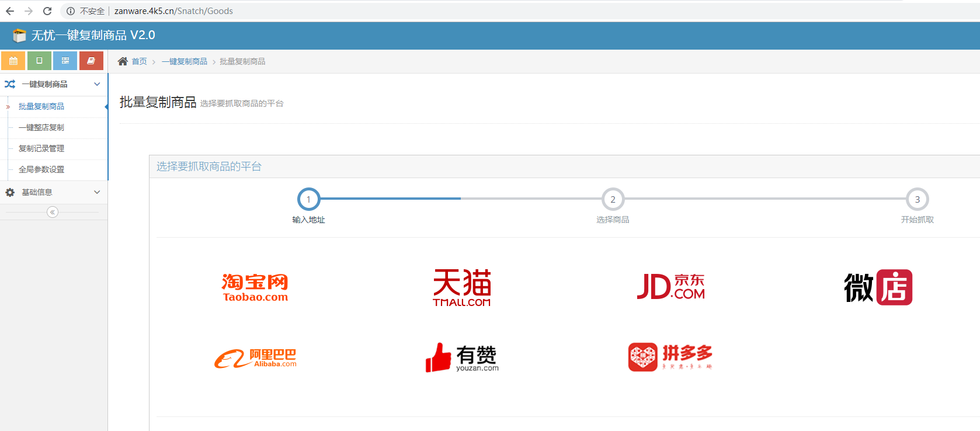
Task: Click the 选择商品 step label
Action: pyautogui.click(x=613, y=220)
